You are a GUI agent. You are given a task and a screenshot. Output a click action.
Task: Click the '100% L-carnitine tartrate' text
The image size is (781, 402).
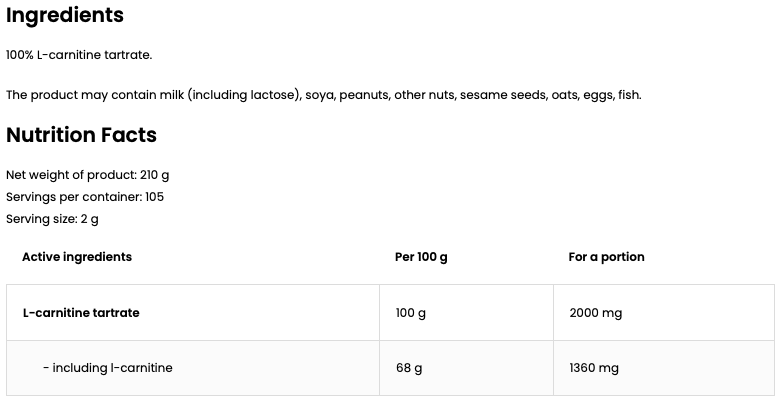tap(79, 55)
